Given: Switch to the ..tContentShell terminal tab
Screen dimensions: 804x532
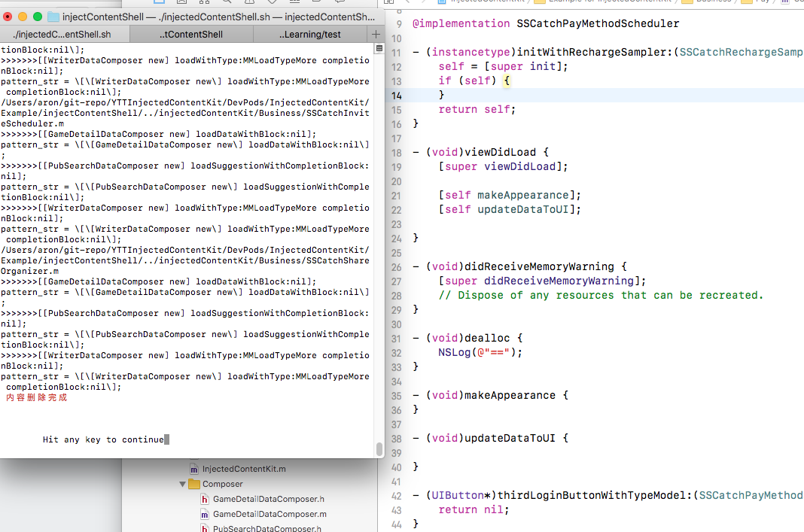Looking at the screenshot, I should 191,35.
